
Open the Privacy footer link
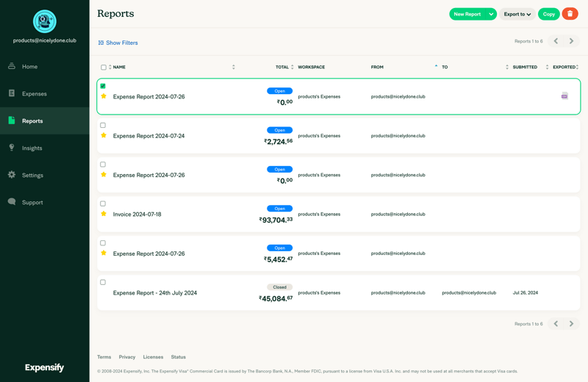tap(127, 357)
